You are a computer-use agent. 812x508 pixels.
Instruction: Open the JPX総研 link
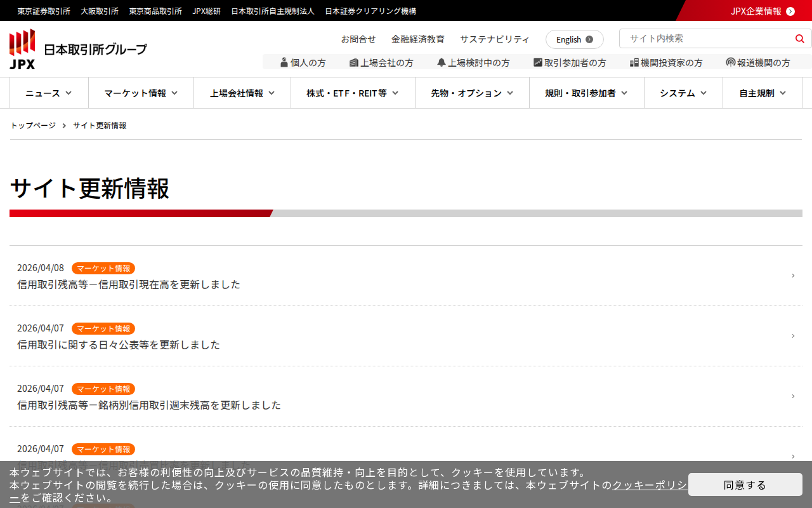point(207,11)
